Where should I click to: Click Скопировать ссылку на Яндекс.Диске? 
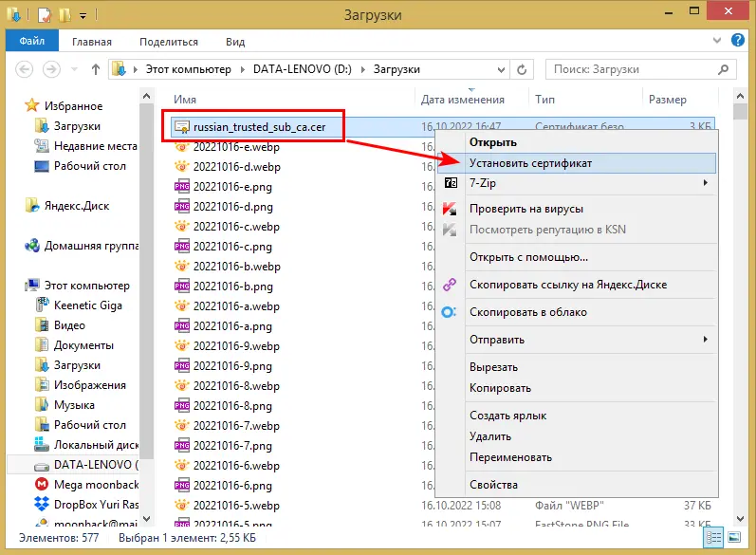577,285
